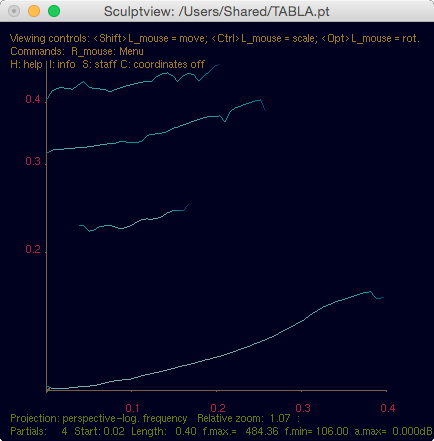Click the 0.2 tick label on horizontal axis
Image resolution: width=434 pixels, height=441 pixels.
(218, 408)
